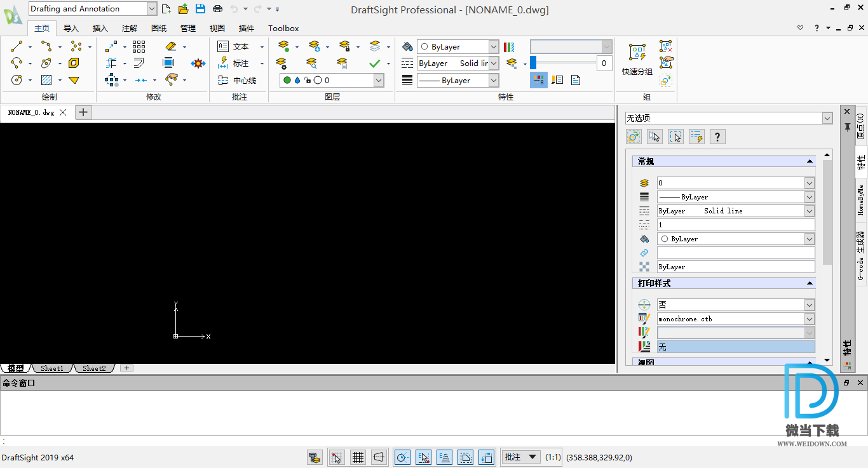Toggle Entity Snap in status bar
Image resolution: width=868 pixels, height=468 pixels.
(x=423, y=457)
